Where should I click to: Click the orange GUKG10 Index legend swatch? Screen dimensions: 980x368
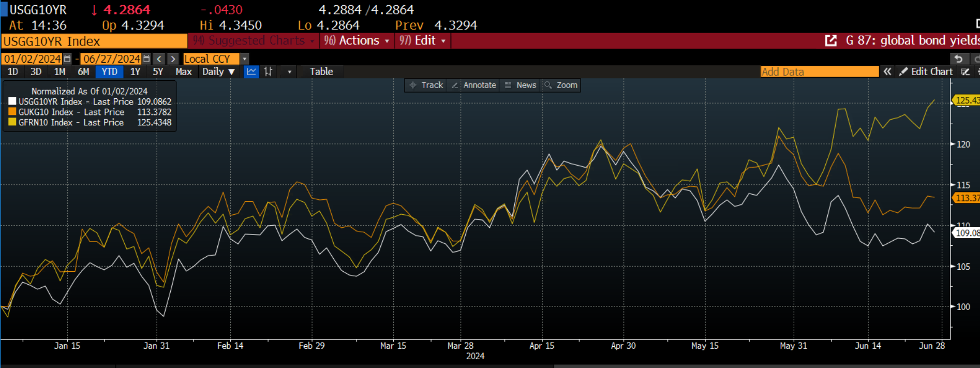point(12,112)
